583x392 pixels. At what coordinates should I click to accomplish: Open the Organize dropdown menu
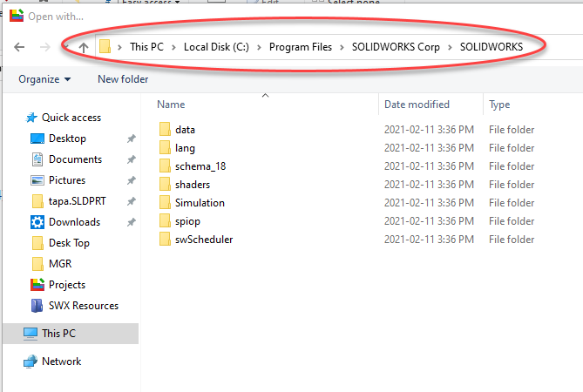tap(44, 79)
